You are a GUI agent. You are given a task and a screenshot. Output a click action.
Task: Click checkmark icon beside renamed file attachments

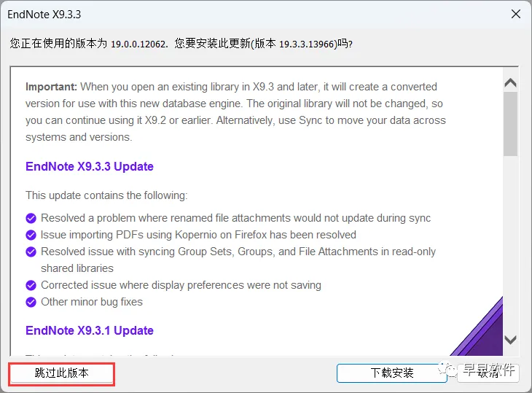pos(31,218)
